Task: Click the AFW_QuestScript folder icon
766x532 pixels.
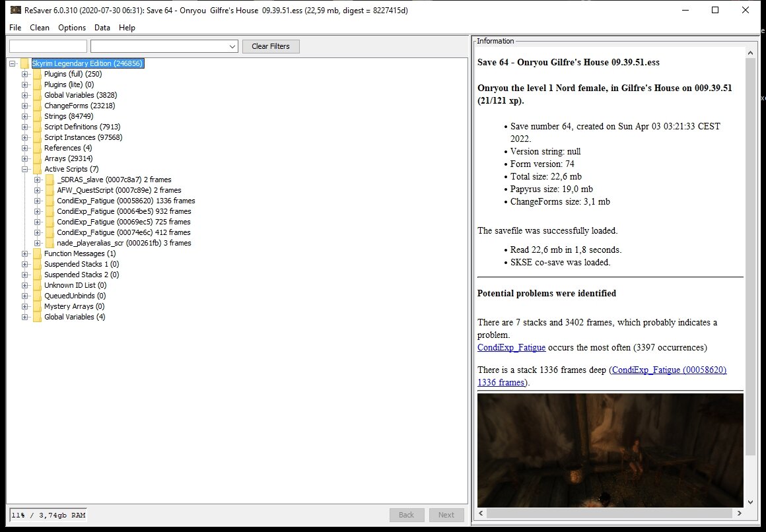Action: [50, 191]
